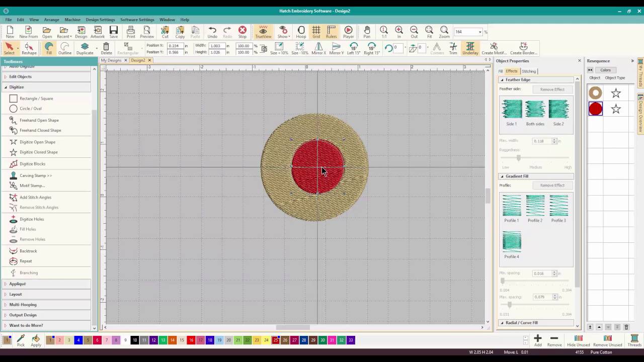Toggle Hide Unused colors
The width and height of the screenshot is (644, 362).
(x=579, y=341)
